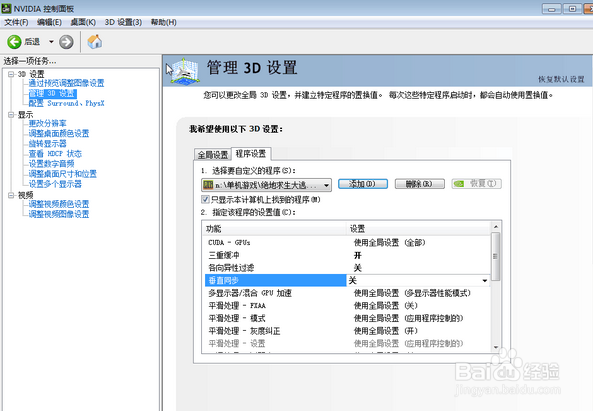Image resolution: width=593 pixels, height=411 pixels.
Task: Open 更改分辨率 task link
Action: coord(47,123)
